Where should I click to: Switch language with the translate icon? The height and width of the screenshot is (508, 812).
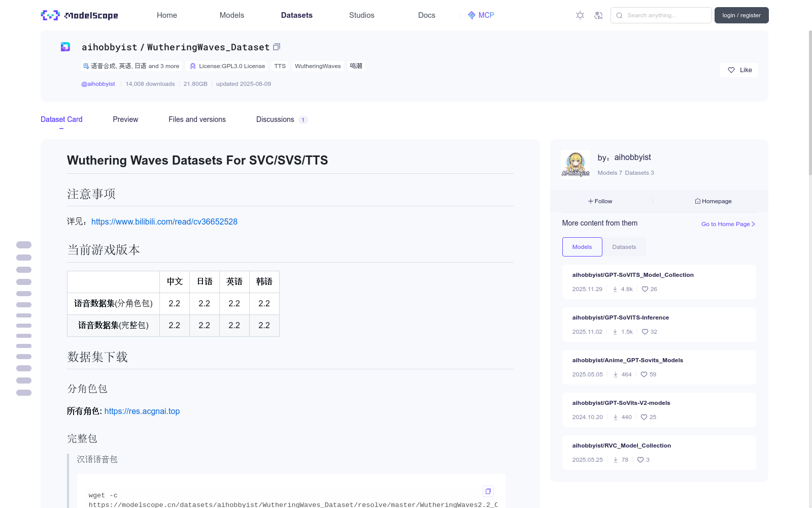[599, 15]
